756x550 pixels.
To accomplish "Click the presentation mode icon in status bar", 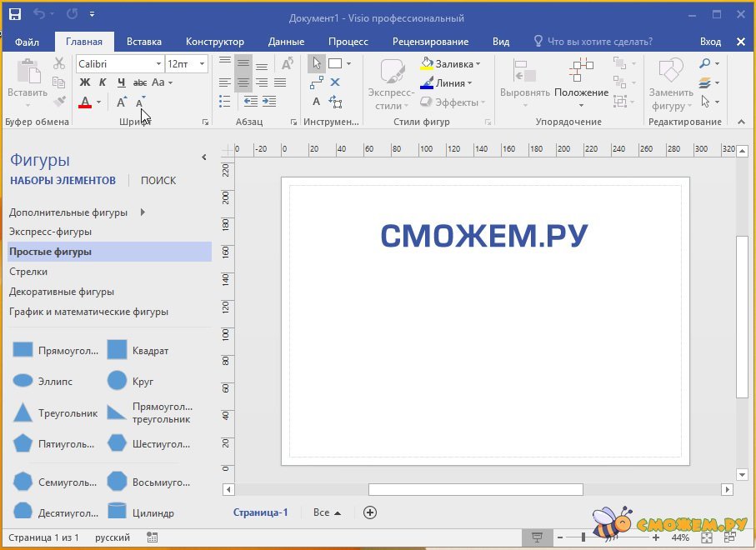I will 538,537.
